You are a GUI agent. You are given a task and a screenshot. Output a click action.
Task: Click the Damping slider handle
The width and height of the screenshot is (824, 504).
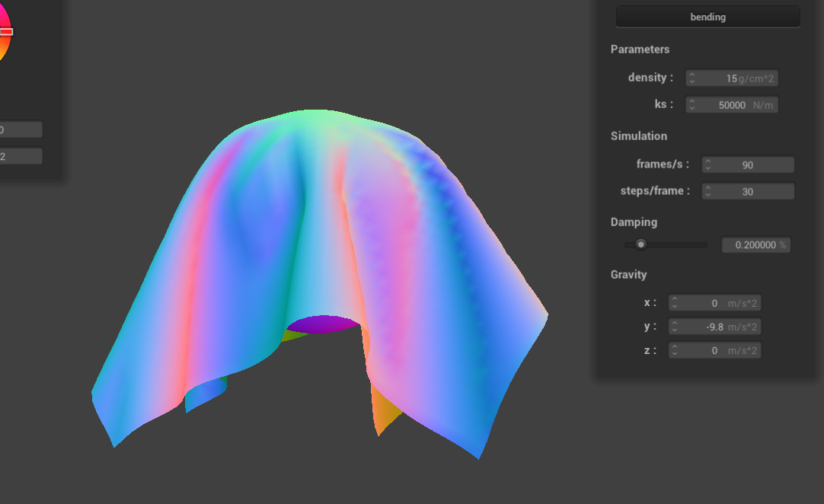coord(641,244)
